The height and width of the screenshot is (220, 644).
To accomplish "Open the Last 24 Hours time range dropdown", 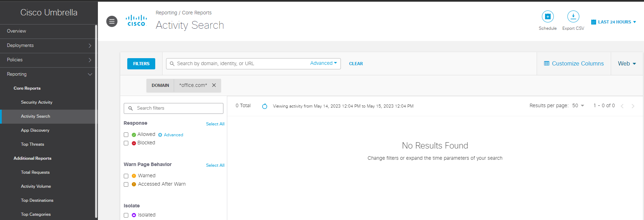I will click(614, 22).
